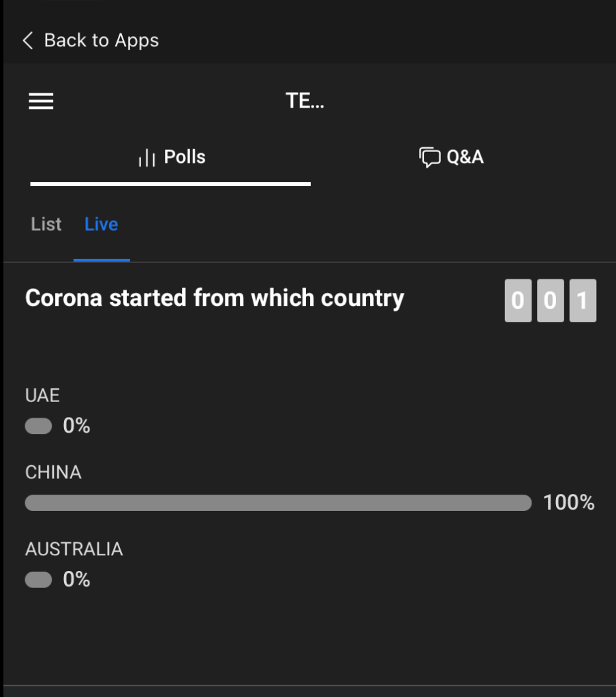Screen dimensions: 616x697
Task: Click the AUSTRALIA option label
Action: tap(74, 549)
